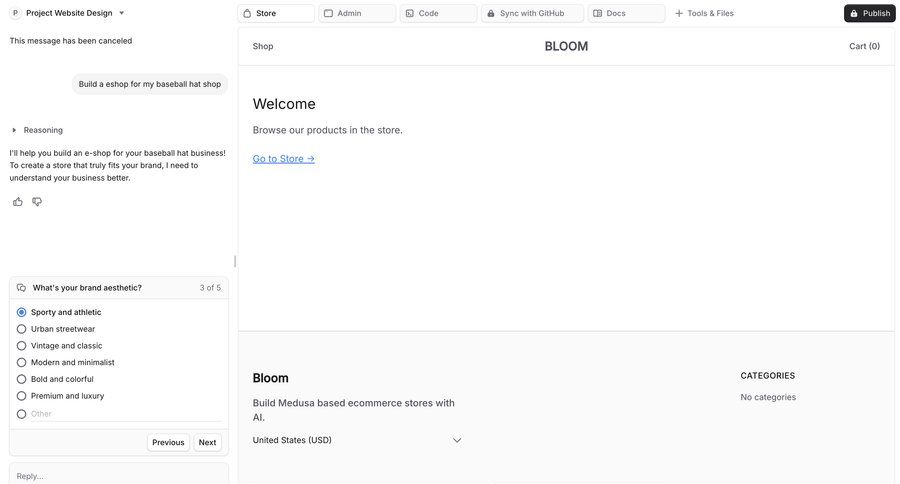Viewport: 900px width, 484px height.
Task: Open the Sync with GitHub tab
Action: pos(533,13)
